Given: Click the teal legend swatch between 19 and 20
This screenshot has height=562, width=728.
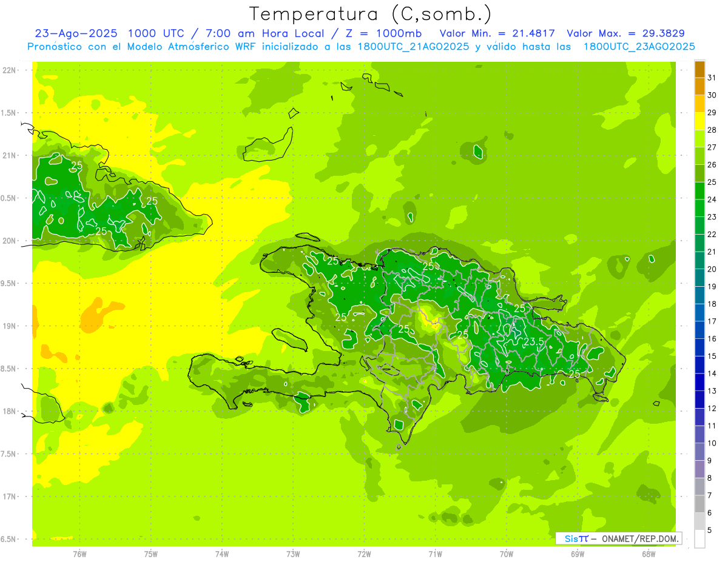Looking at the screenshot, I should tap(699, 278).
